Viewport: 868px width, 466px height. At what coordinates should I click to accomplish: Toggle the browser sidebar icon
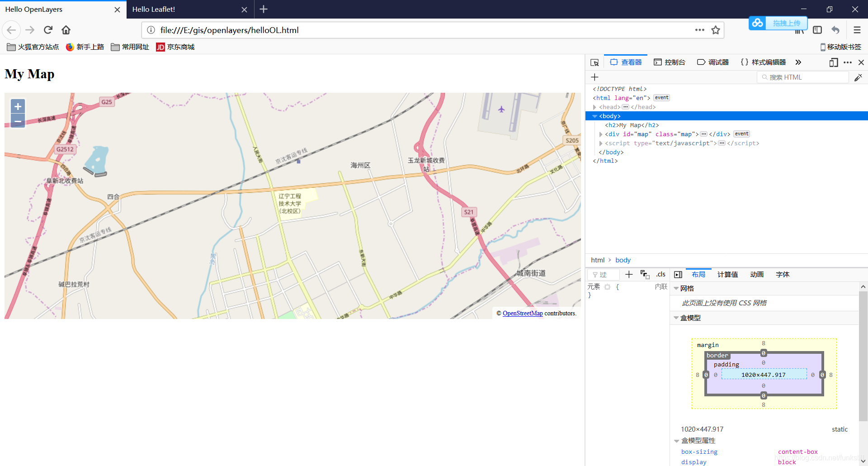(817, 30)
